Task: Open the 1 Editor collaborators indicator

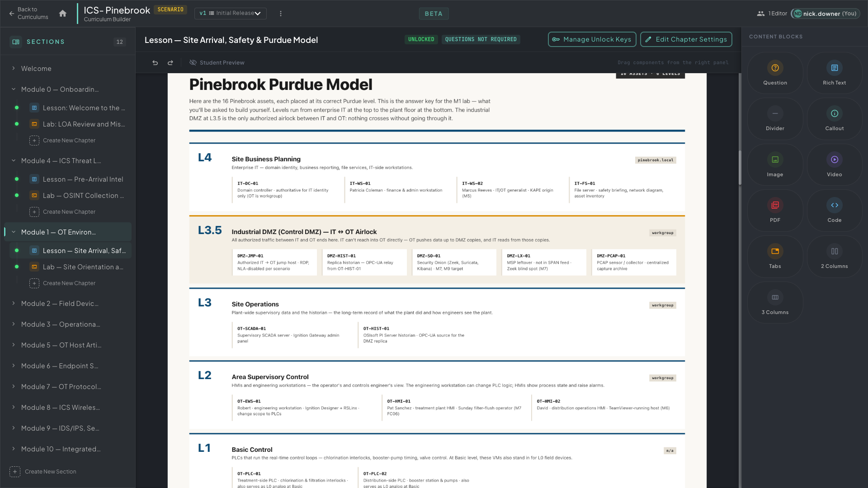Action: coord(772,14)
